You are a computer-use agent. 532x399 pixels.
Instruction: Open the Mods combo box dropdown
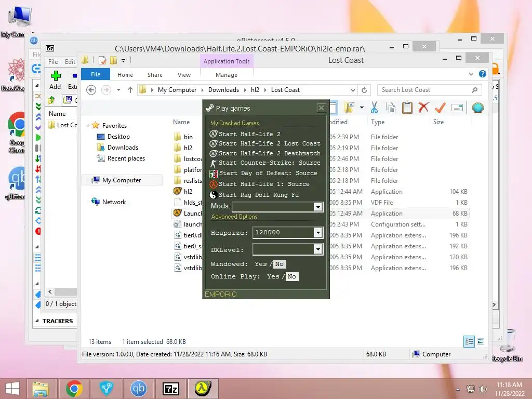point(318,207)
